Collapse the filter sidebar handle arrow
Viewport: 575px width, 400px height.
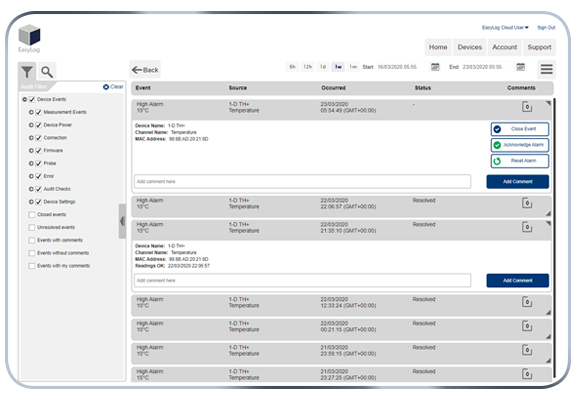pyautogui.click(x=122, y=221)
